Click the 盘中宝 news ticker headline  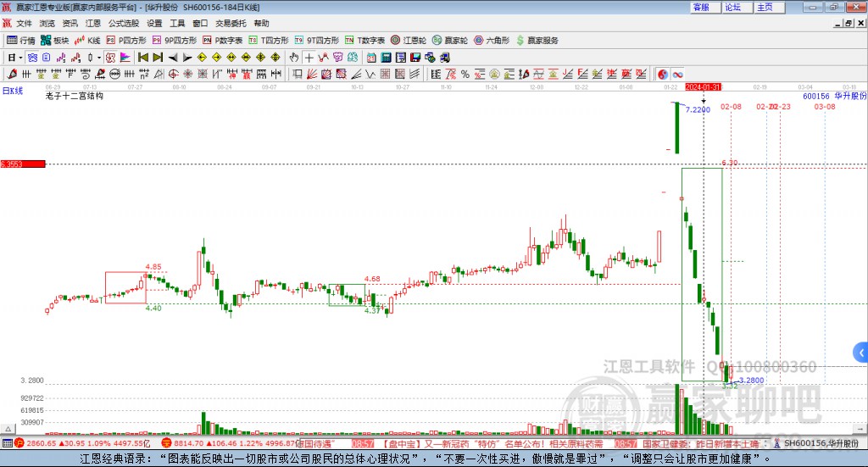click(x=492, y=444)
